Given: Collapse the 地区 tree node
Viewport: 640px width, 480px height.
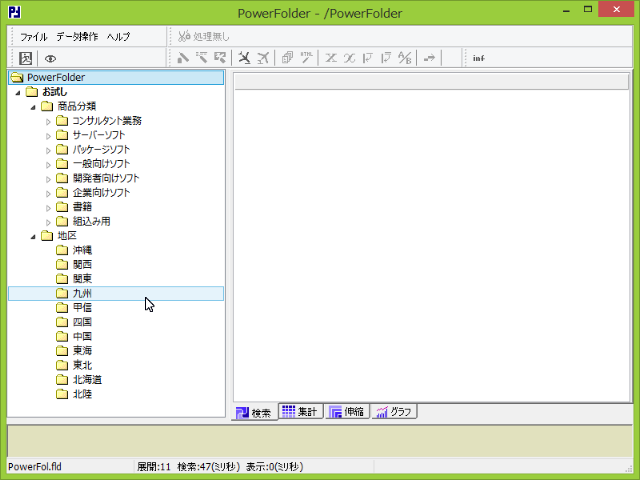Looking at the screenshot, I should 33,236.
